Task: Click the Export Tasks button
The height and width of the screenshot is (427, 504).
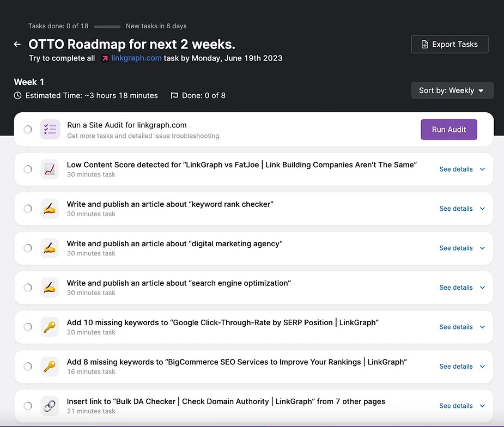Action: [x=450, y=44]
